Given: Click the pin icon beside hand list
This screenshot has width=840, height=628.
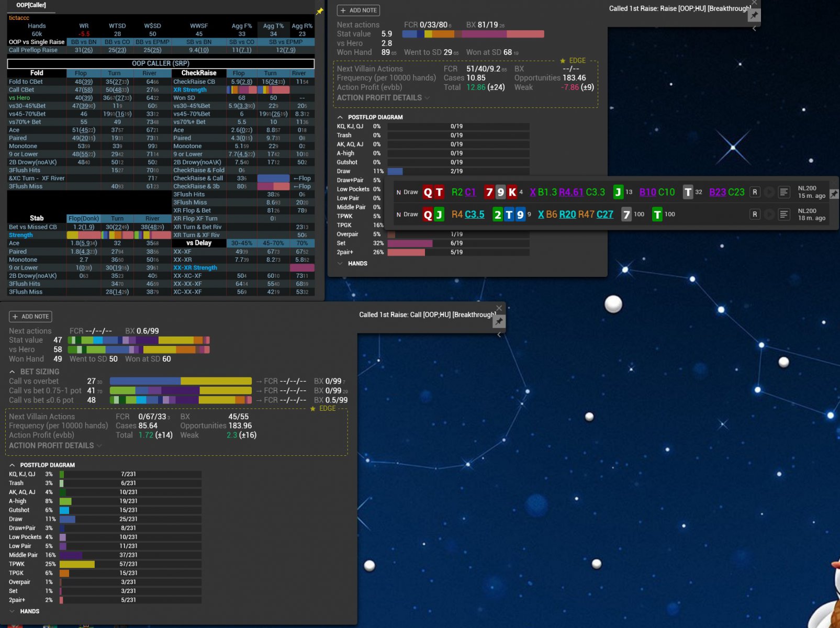Looking at the screenshot, I should [834, 194].
